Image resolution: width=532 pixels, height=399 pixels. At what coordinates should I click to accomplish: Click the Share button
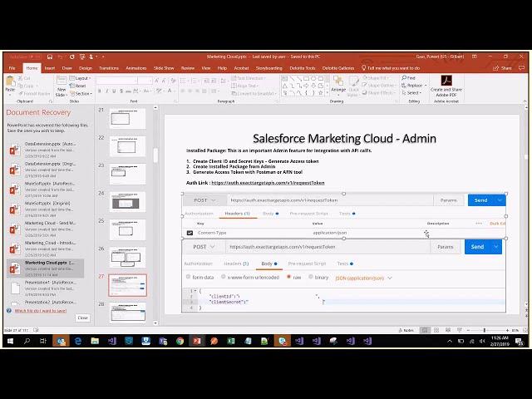tap(502, 68)
